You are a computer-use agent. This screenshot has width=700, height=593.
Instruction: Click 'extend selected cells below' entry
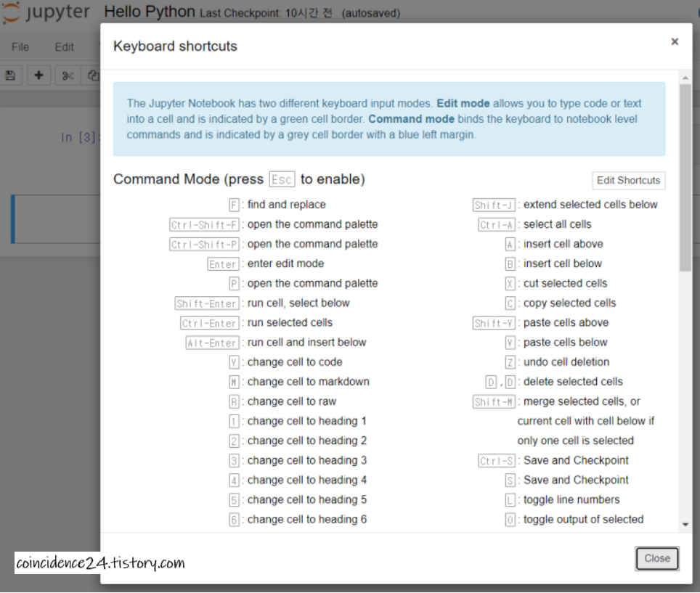(x=590, y=205)
